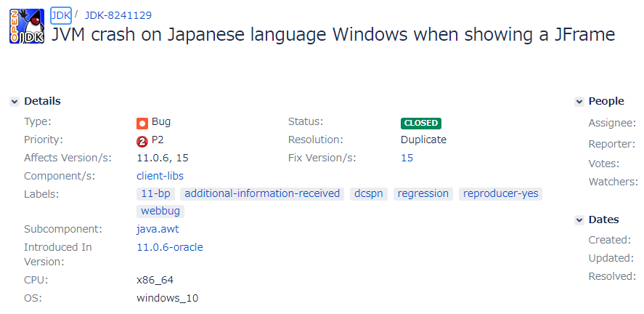This screenshot has width=644, height=314.
Task: Click the Reporter label
Action: coord(612,144)
